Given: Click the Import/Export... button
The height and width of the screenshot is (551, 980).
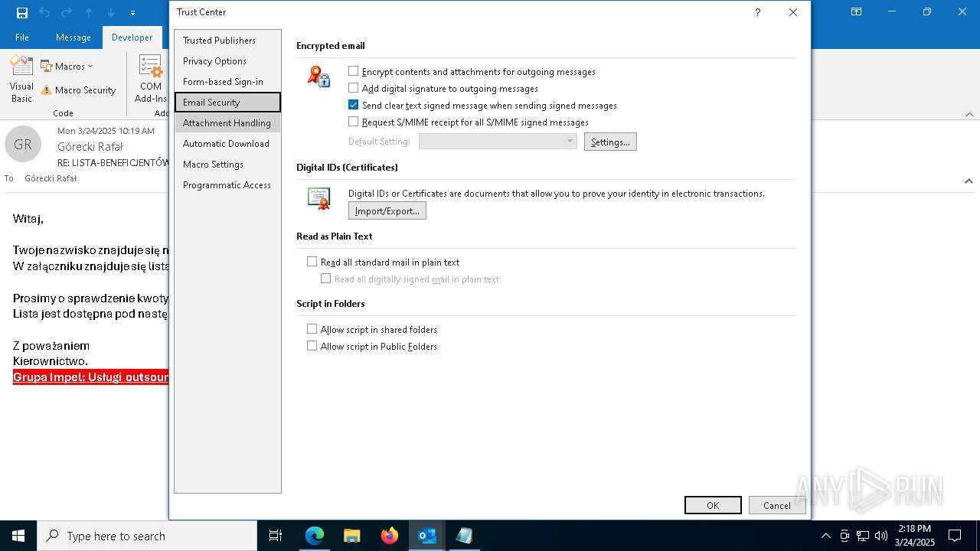Looking at the screenshot, I should (x=387, y=210).
